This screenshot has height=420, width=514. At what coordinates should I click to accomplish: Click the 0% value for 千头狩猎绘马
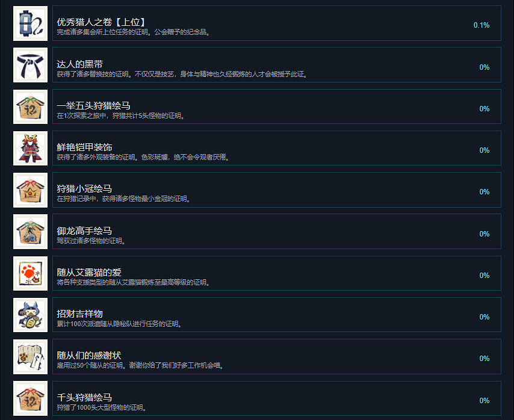coord(484,400)
